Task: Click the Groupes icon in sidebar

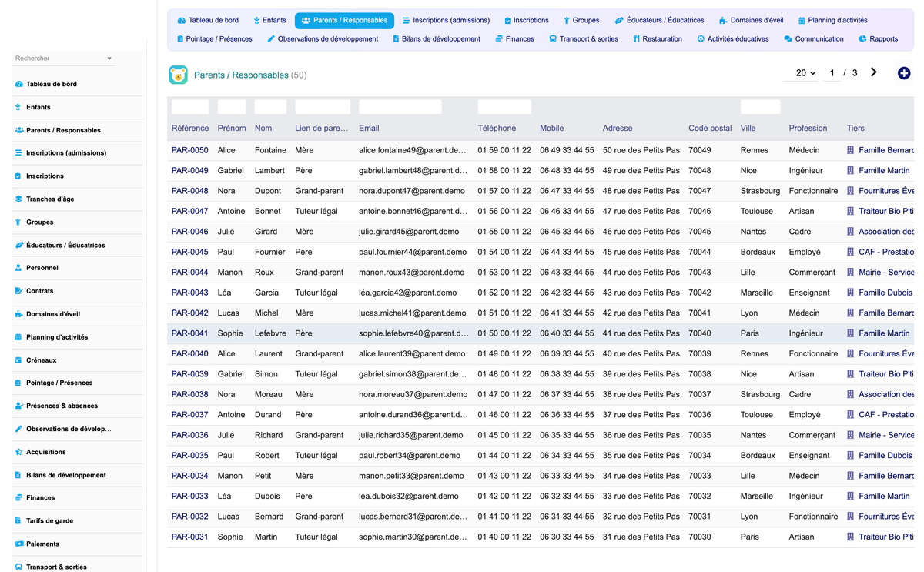Action: [18, 222]
